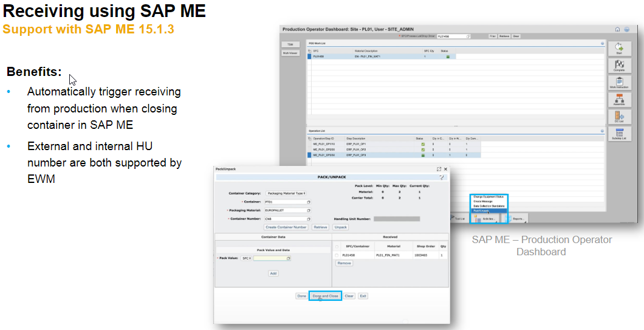Open the Pack Value SFC type dropdown
This screenshot has height=330, width=644.
247,258
